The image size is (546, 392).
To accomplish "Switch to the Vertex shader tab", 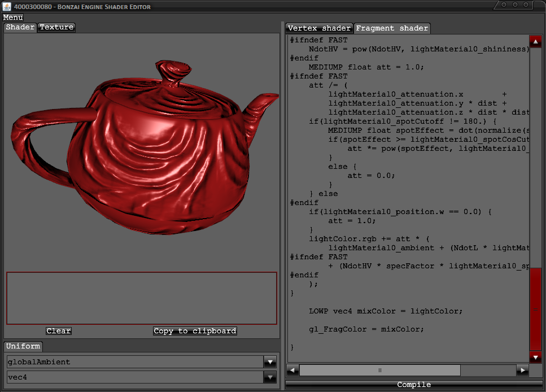I will (319, 28).
